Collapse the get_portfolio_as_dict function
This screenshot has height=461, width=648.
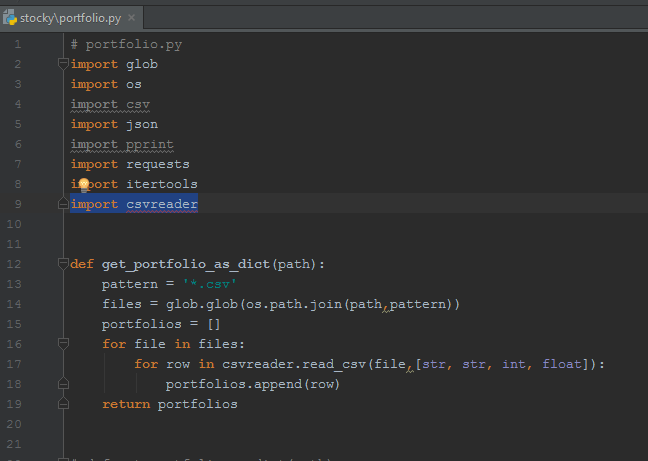[64, 265]
